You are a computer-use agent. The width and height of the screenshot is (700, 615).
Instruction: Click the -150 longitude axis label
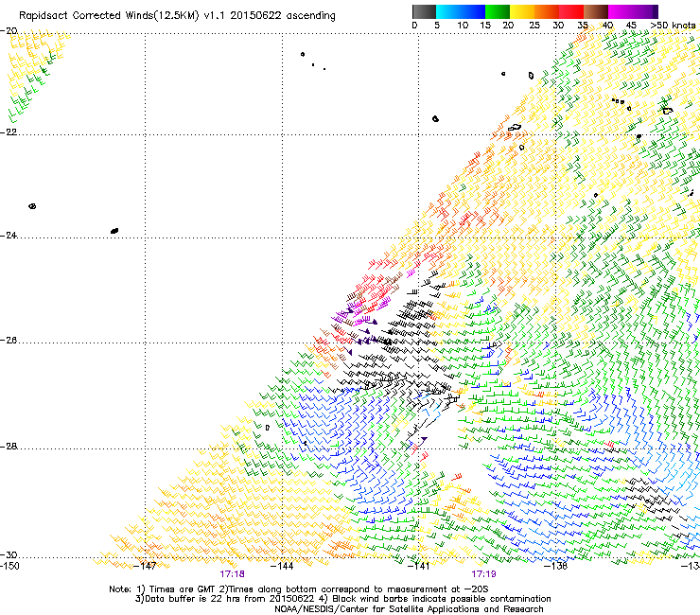[9, 566]
